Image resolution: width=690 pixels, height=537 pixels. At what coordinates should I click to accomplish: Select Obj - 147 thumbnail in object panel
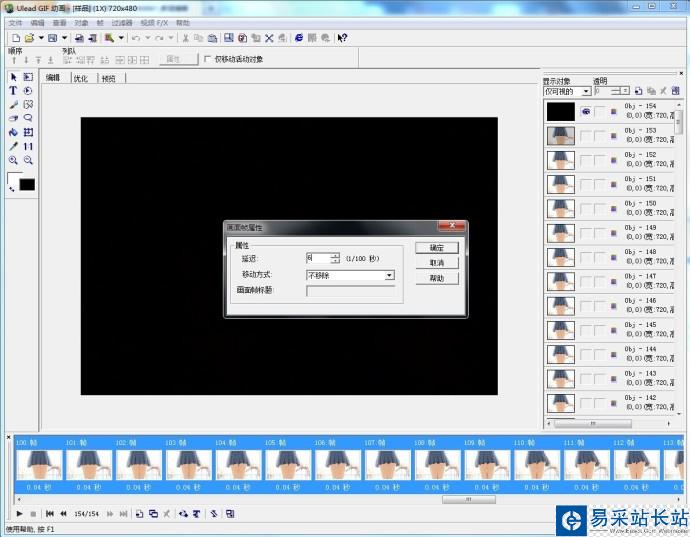point(561,282)
